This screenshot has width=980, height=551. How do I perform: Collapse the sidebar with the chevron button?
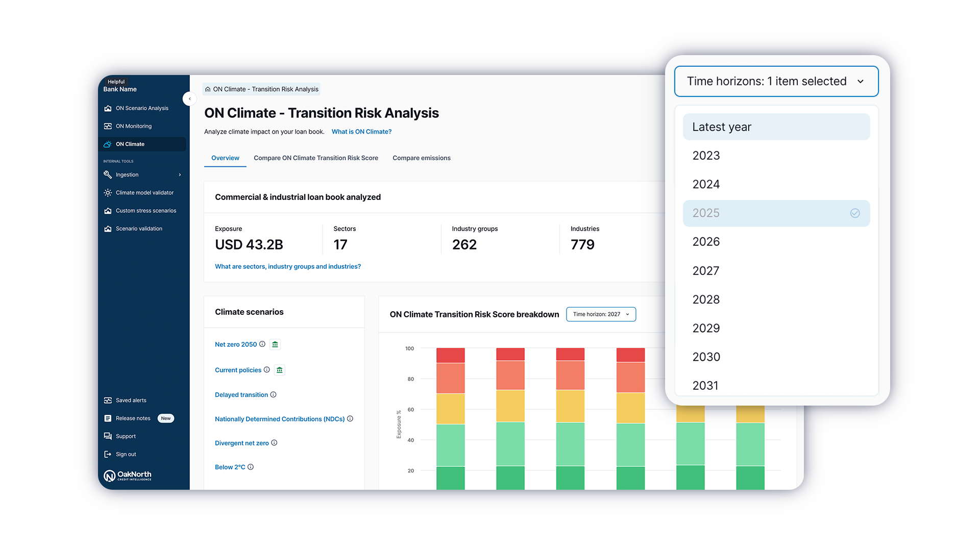(189, 99)
